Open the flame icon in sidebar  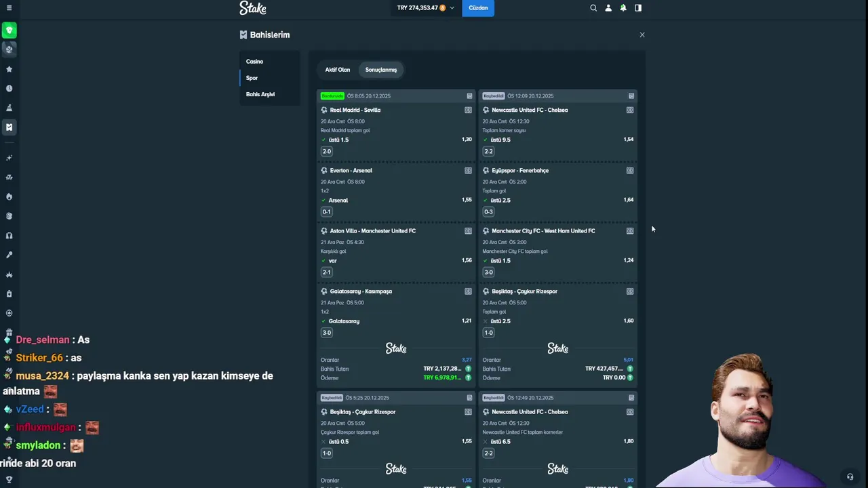pyautogui.click(x=9, y=197)
